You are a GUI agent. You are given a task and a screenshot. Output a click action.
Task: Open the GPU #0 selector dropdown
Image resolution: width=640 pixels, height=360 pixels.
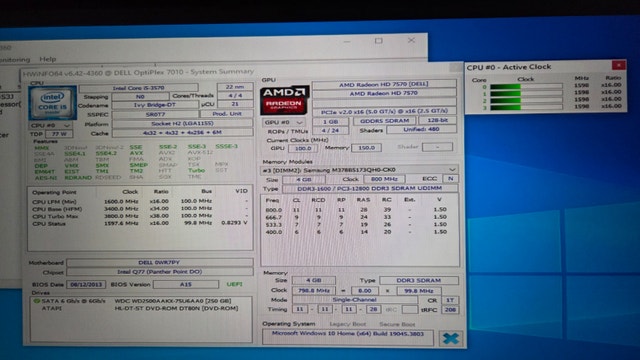coord(283,122)
